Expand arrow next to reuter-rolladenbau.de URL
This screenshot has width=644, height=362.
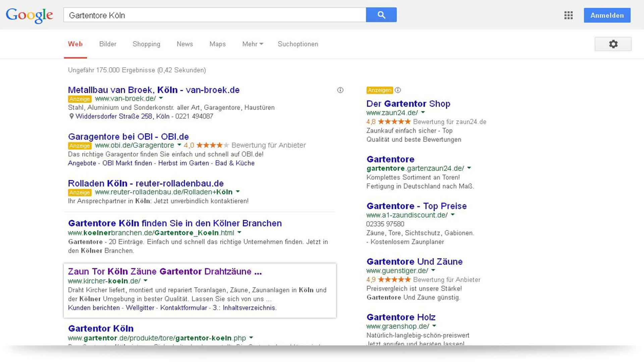click(238, 192)
